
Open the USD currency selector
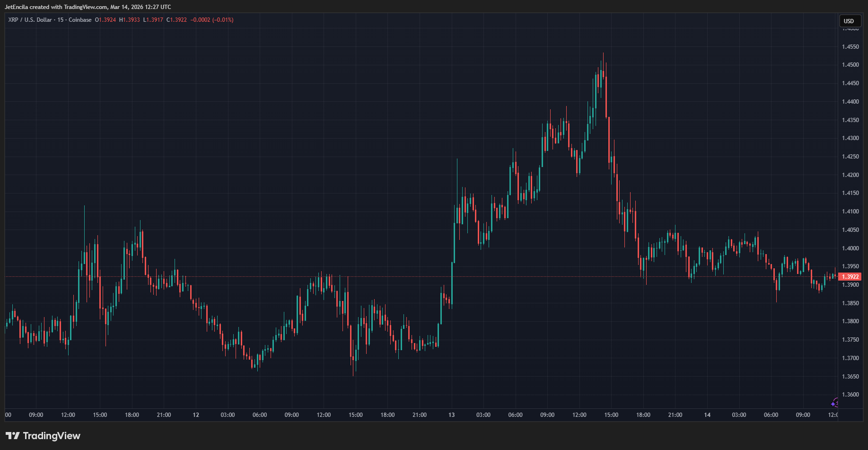849,21
